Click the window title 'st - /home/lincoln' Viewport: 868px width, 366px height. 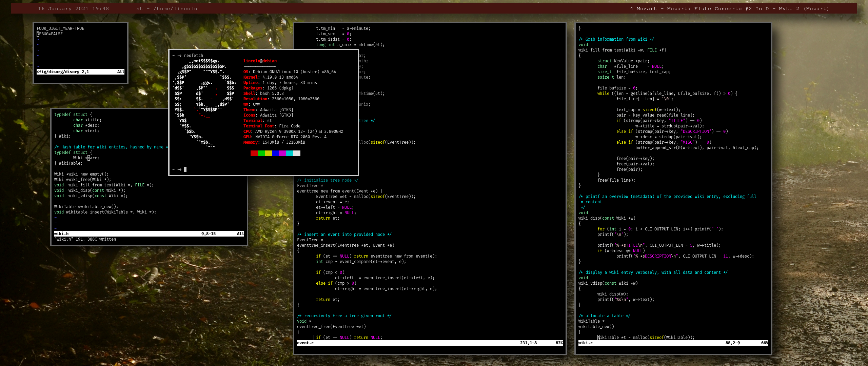pyautogui.click(x=166, y=8)
